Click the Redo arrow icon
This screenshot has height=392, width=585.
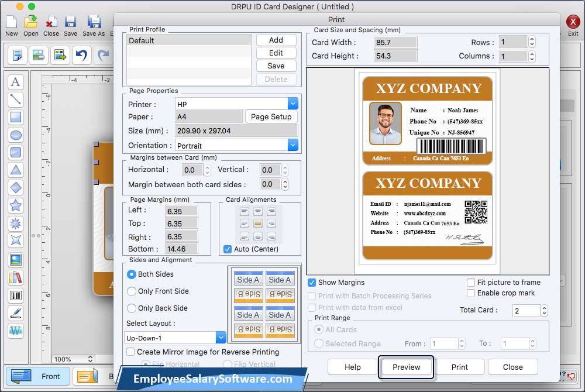(103, 55)
